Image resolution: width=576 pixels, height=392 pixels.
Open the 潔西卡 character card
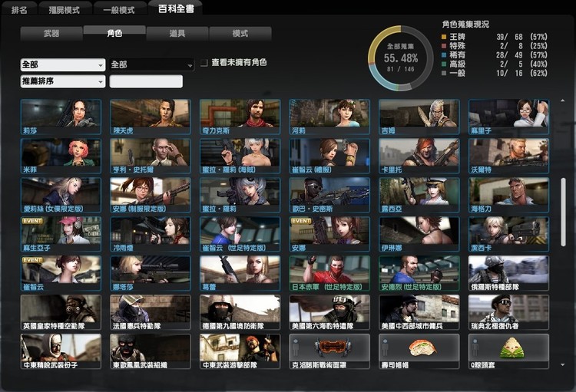coord(508,234)
